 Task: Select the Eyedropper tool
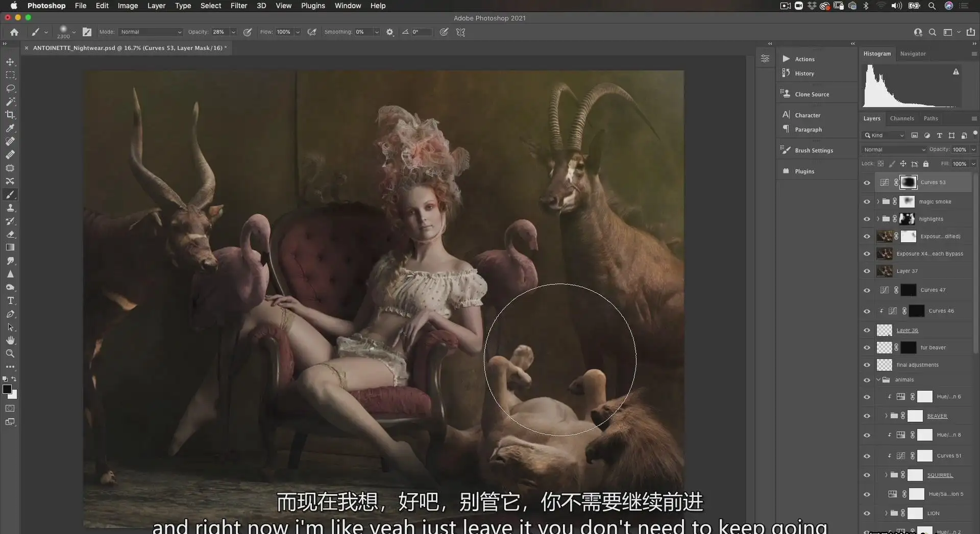pos(10,128)
